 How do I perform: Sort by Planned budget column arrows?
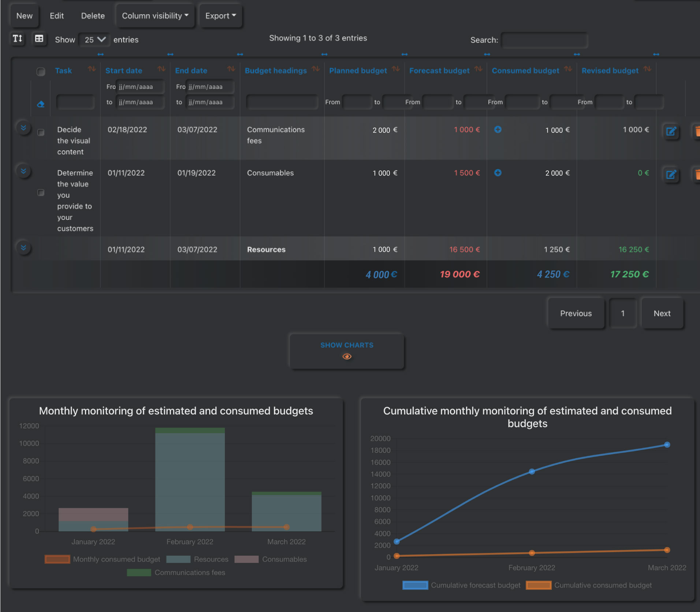click(x=396, y=69)
